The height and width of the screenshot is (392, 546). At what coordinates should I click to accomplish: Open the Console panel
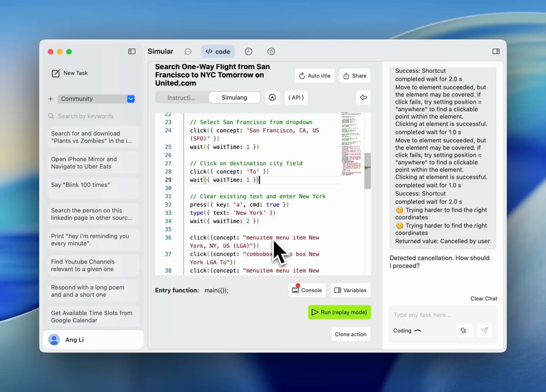click(307, 290)
